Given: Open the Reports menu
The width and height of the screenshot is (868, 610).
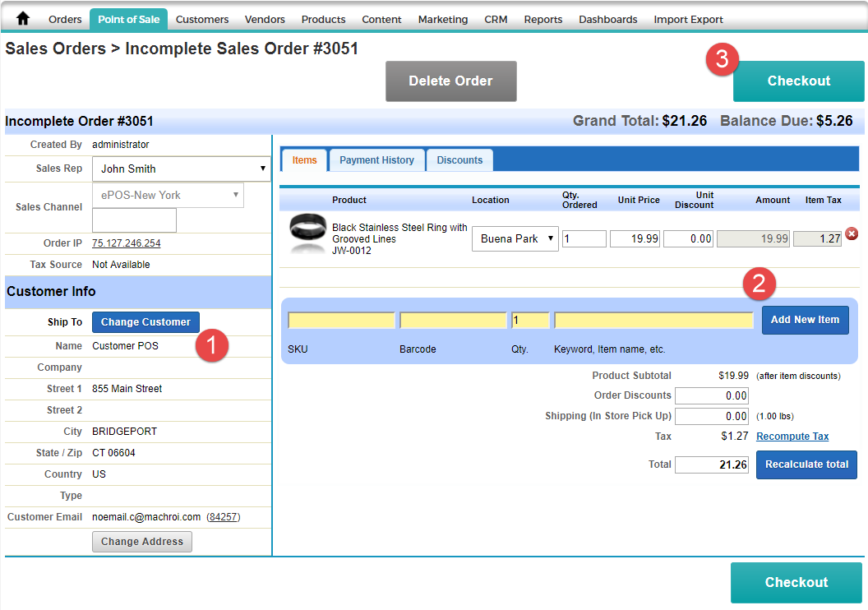Looking at the screenshot, I should 543,20.
